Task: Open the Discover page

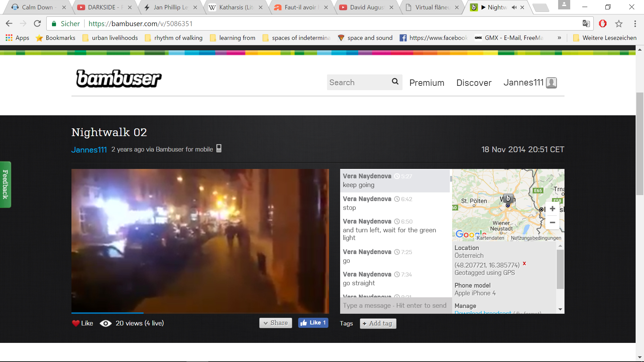Action: (474, 83)
